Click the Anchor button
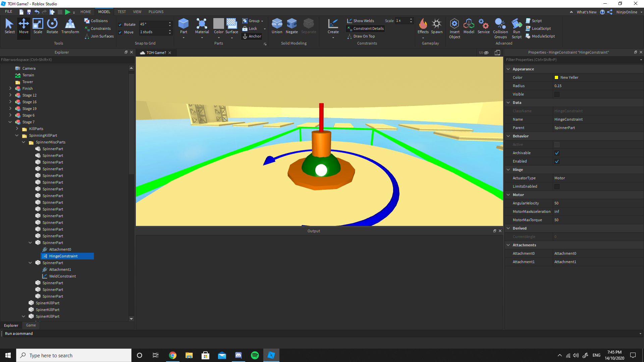The width and height of the screenshot is (644, 362). 252,36
